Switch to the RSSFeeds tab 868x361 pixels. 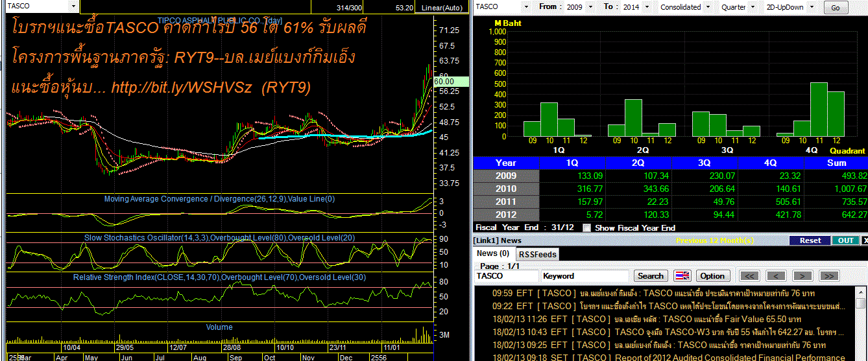536,255
